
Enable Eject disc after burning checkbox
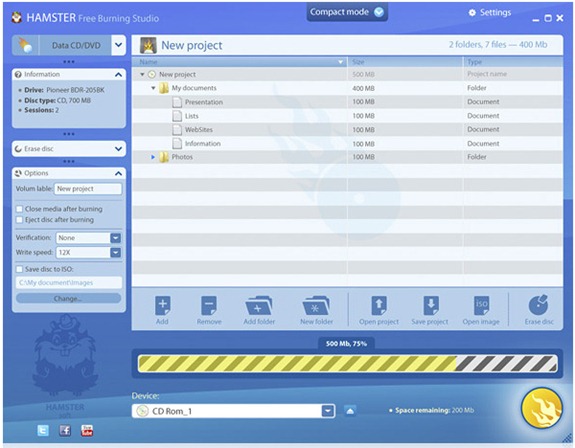[19, 220]
